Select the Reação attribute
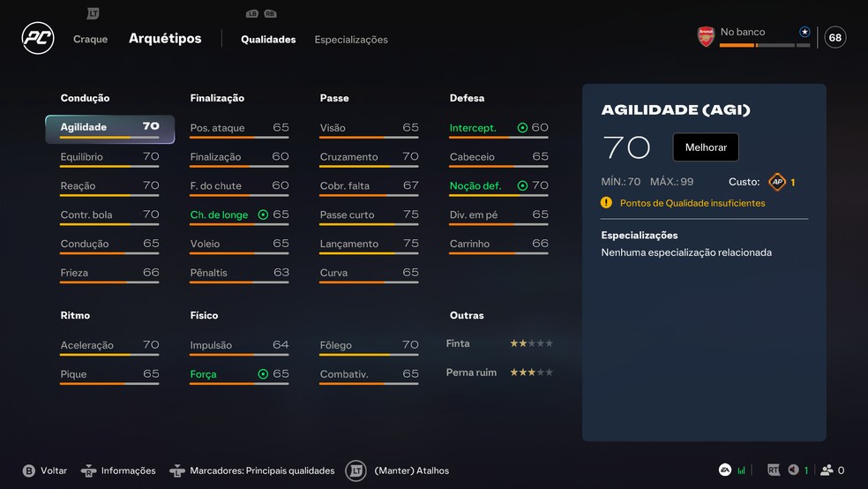The height and width of the screenshot is (489, 868). coord(109,186)
